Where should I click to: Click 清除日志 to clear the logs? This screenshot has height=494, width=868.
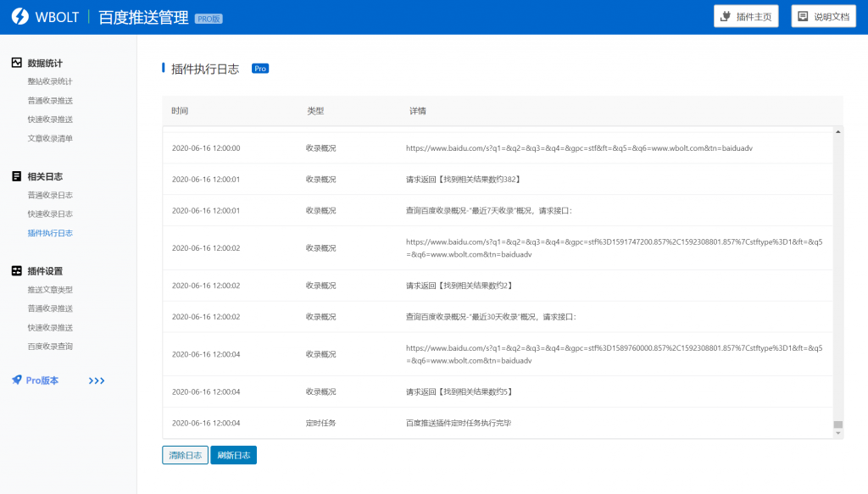point(185,454)
